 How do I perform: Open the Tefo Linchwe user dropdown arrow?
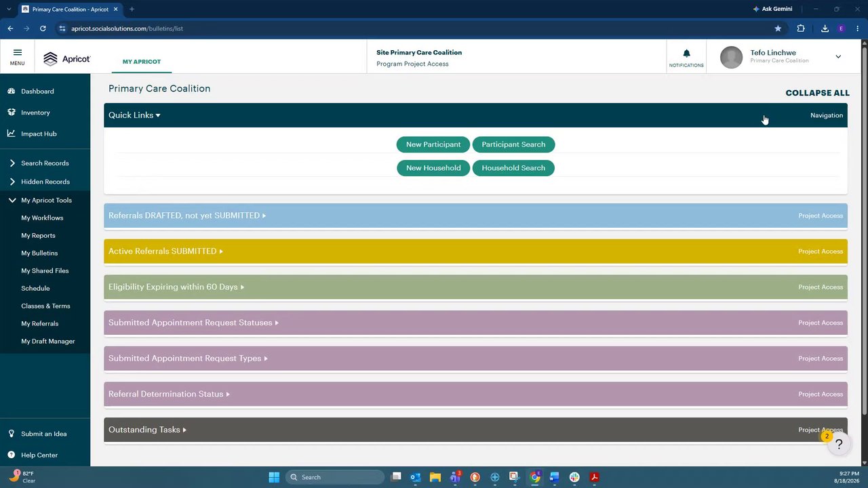838,57
